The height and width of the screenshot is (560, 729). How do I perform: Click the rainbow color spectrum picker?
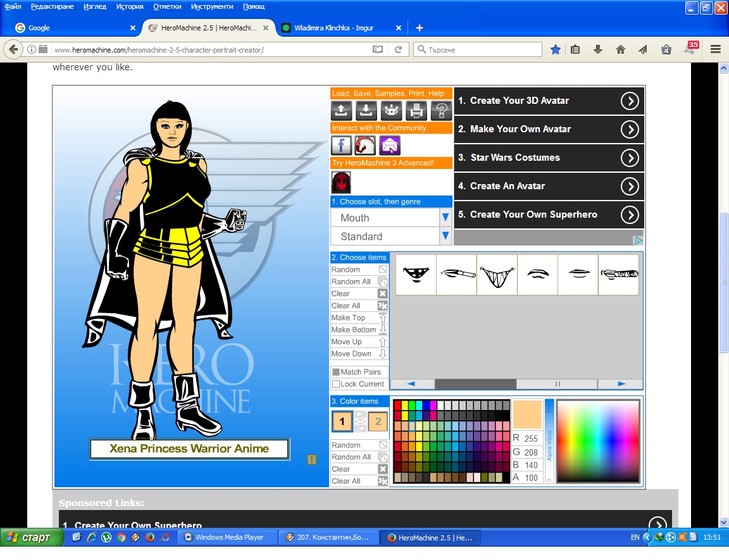tap(598, 442)
